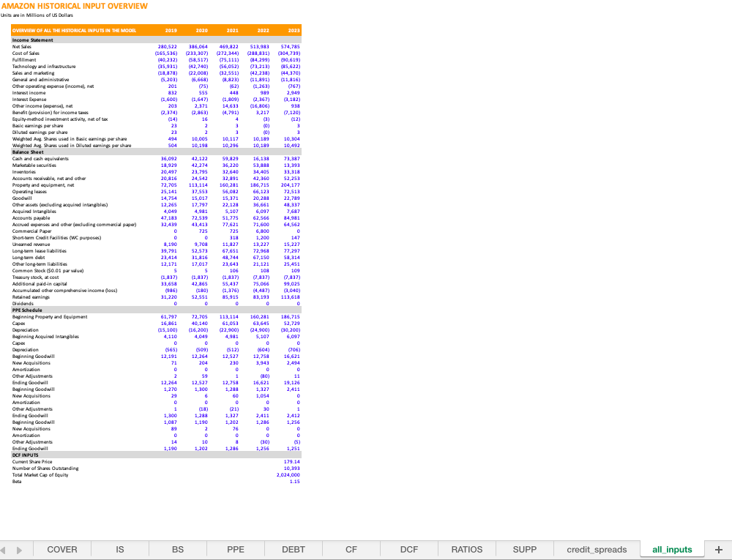The height and width of the screenshot is (560, 732).
Task: Click the Unearned revenue row label
Action: point(31,244)
